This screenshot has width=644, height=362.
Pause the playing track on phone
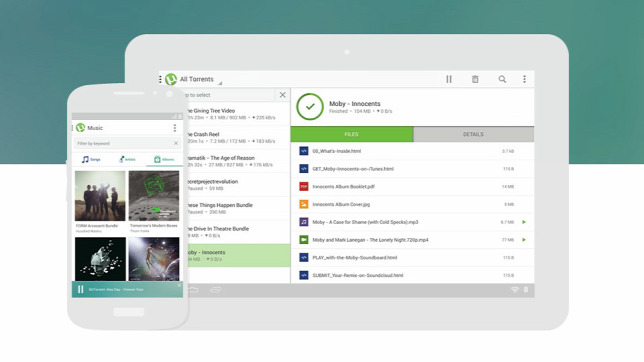(x=80, y=289)
